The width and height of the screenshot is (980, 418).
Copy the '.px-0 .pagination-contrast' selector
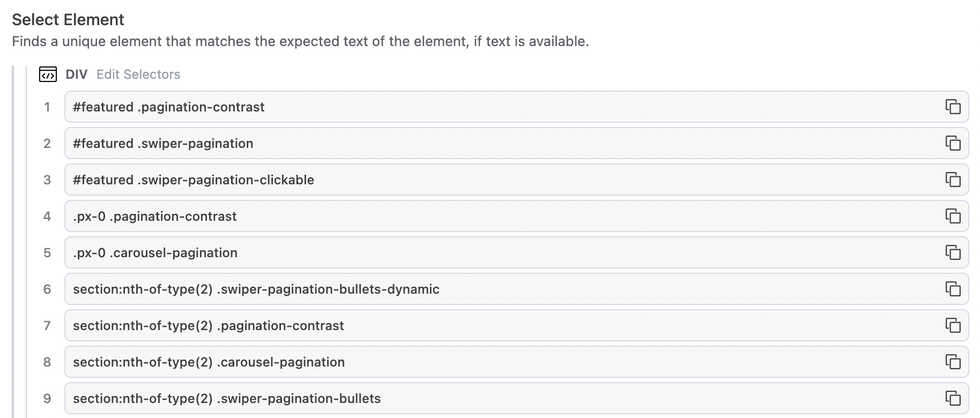953,216
